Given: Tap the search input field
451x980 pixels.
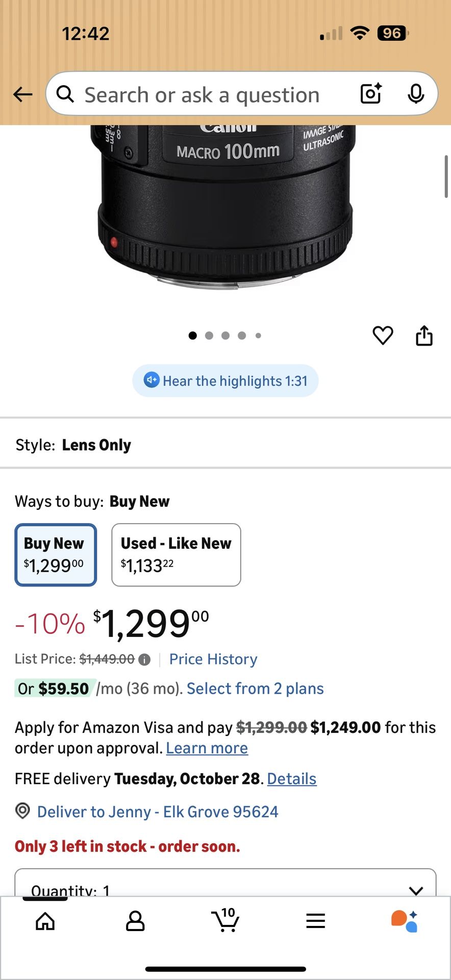Looking at the screenshot, I should pyautogui.click(x=204, y=94).
